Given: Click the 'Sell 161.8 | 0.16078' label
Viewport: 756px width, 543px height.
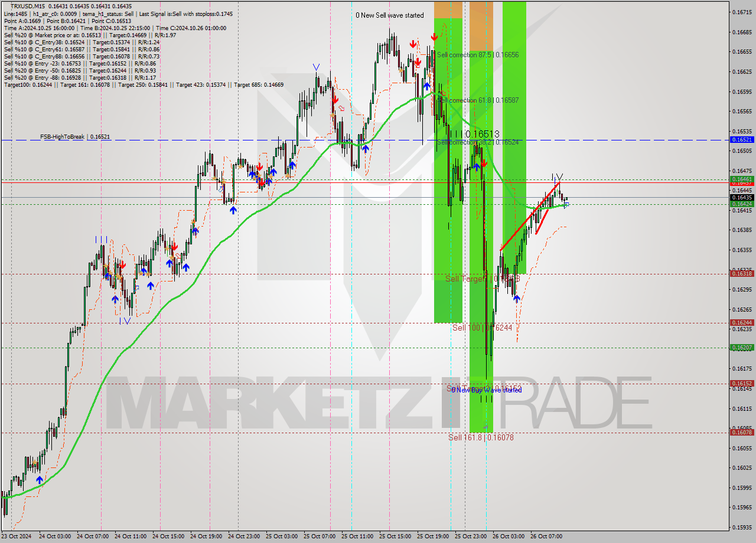Looking at the screenshot, I should point(481,437).
